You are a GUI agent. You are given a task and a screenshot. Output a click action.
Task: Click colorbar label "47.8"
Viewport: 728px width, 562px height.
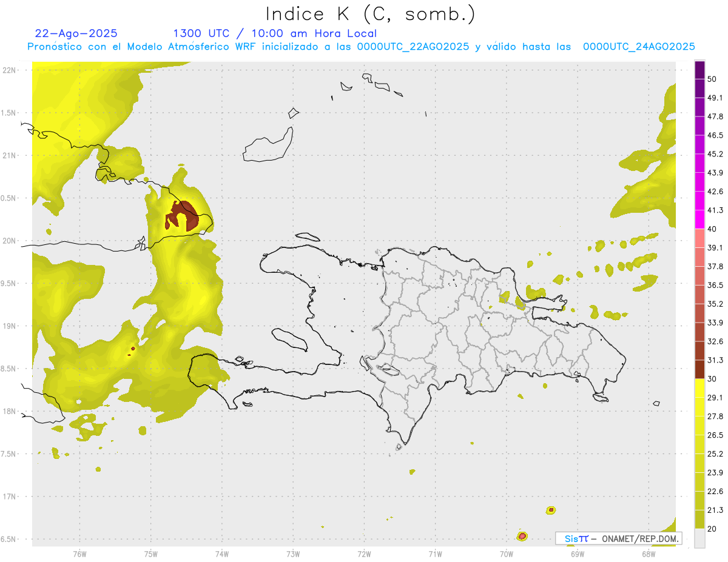715,116
